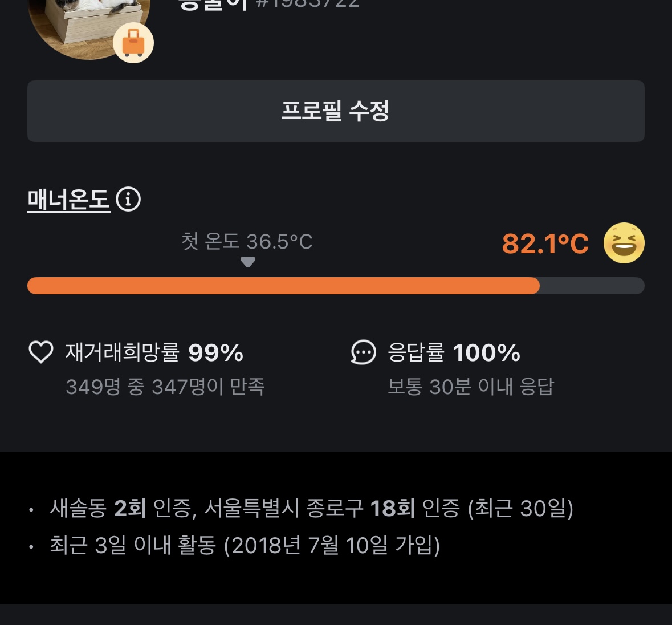The height and width of the screenshot is (625, 672).
Task: Tap the 재거래희망률 99% text
Action: [154, 352]
